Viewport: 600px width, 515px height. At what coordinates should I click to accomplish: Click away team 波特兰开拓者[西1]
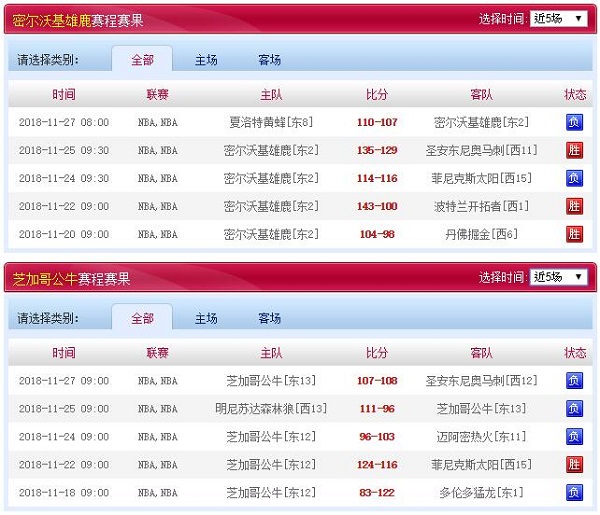pyautogui.click(x=481, y=206)
